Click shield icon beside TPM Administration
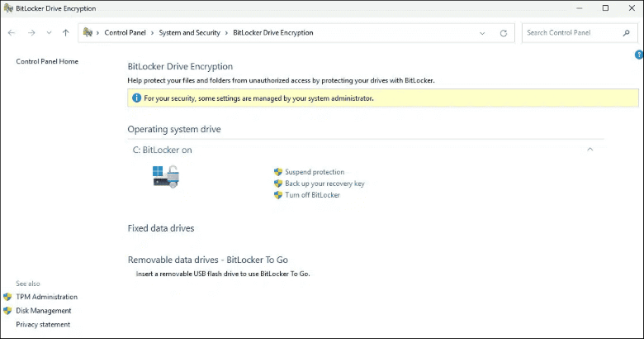The image size is (644, 339). [7, 297]
